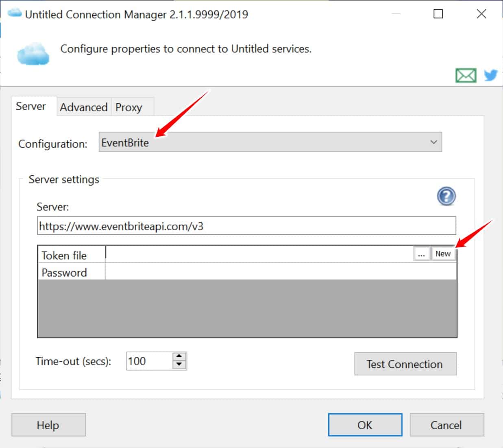
Task: Click the New token file button
Action: pos(443,254)
